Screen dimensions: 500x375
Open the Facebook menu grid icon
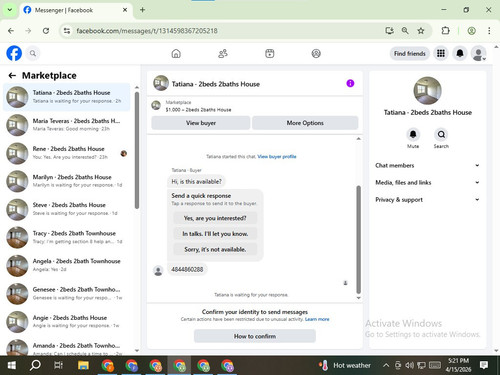[x=441, y=53]
